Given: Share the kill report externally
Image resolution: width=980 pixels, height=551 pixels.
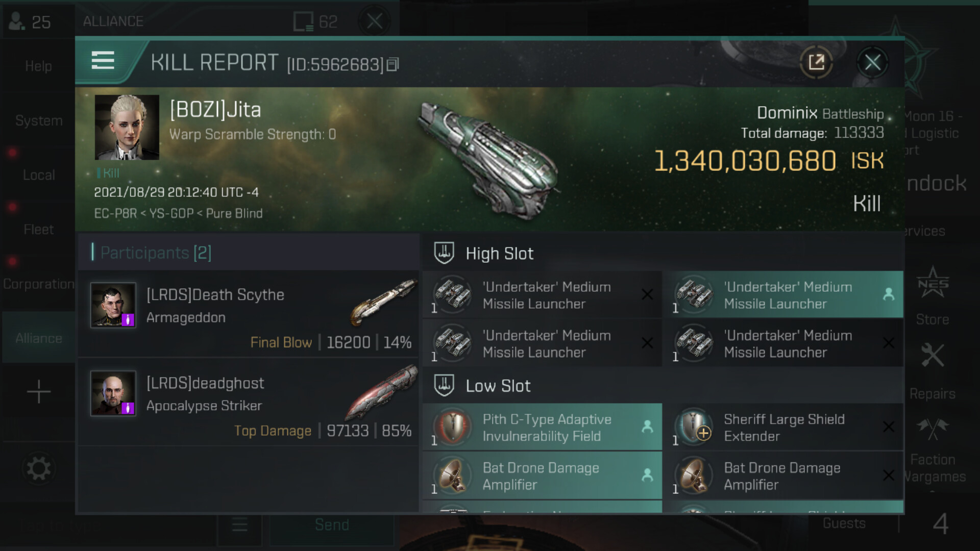Looking at the screenshot, I should pyautogui.click(x=816, y=63).
